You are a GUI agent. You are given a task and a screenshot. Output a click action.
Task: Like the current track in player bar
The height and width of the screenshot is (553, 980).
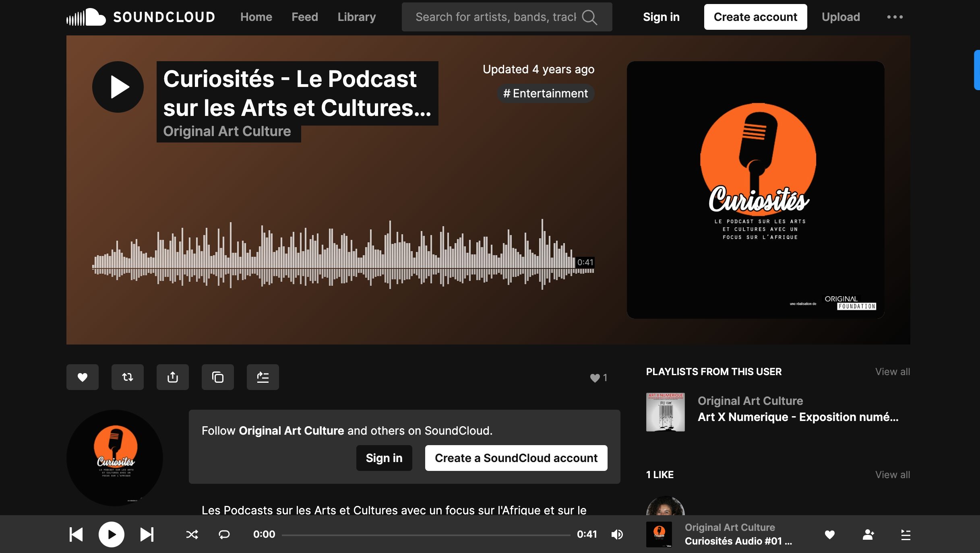point(830,534)
